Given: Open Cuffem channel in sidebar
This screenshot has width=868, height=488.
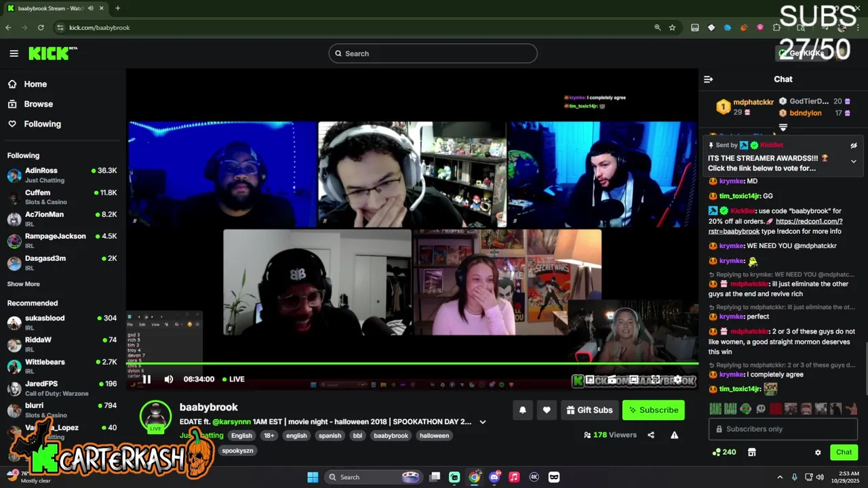Looking at the screenshot, I should 62,197.
